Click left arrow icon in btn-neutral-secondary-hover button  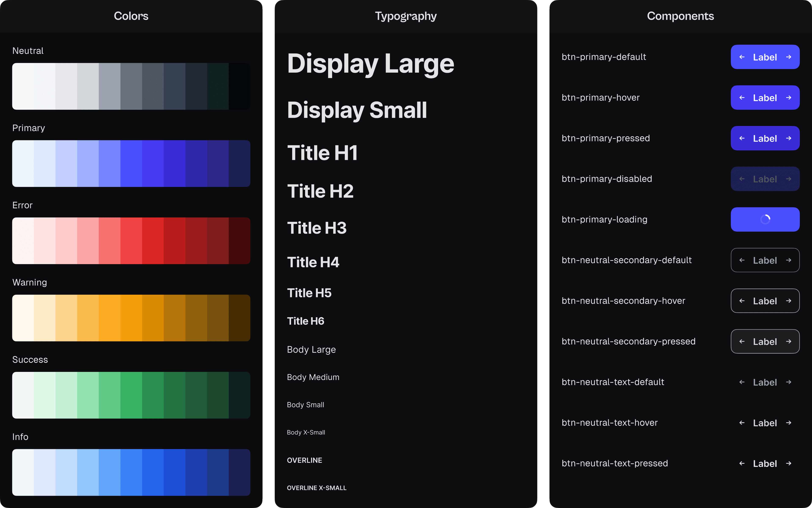[742, 301]
